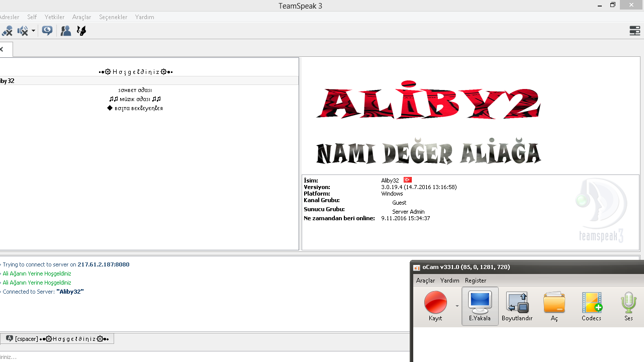Open the dropdown arrow beside the speaker mute icon

(x=33, y=31)
